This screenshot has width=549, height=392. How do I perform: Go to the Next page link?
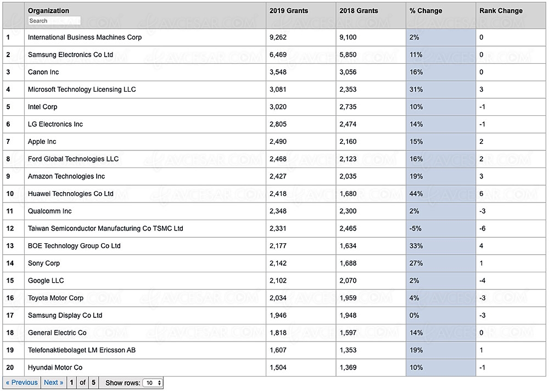tap(53, 383)
